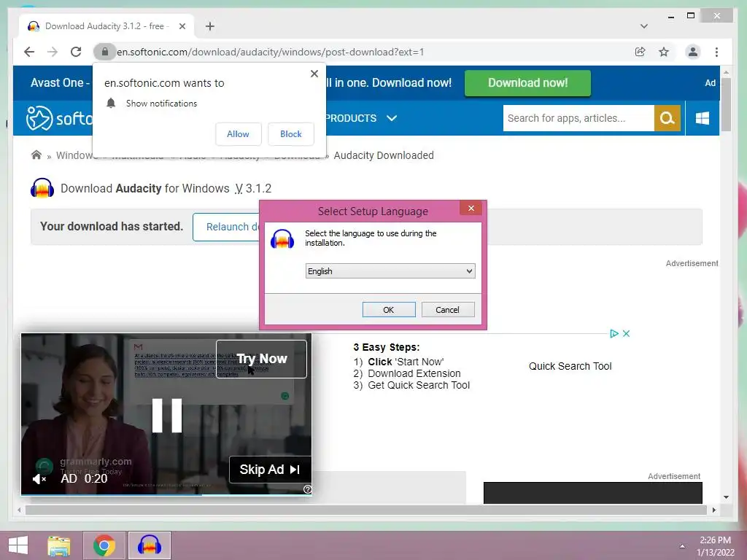Block softonic notifications
This screenshot has height=560, width=747.
pyautogui.click(x=290, y=134)
